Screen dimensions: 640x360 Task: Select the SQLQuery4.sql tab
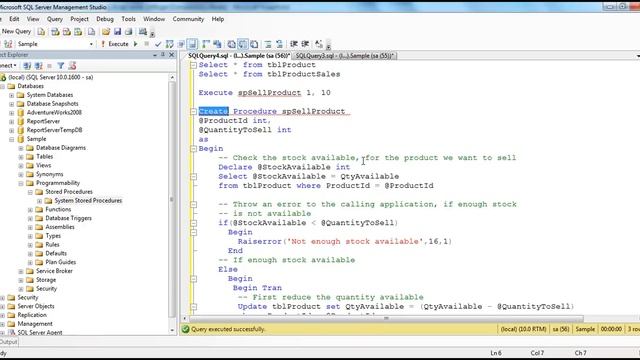[239, 56]
